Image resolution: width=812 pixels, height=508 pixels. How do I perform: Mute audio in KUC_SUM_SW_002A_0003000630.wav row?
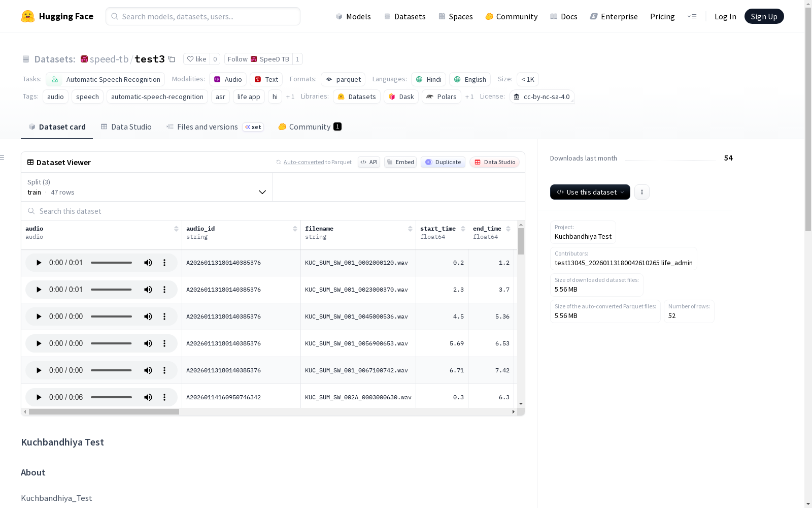[148, 397]
